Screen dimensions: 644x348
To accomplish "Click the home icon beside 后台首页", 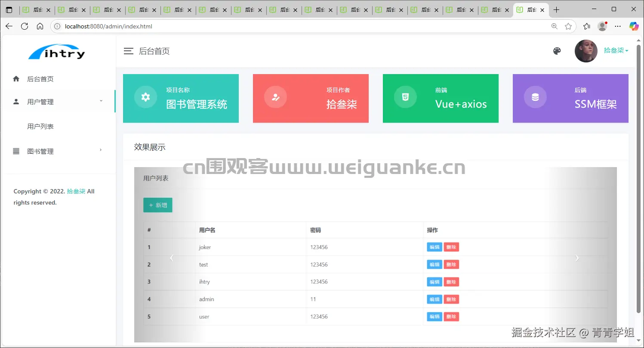I will (x=16, y=79).
